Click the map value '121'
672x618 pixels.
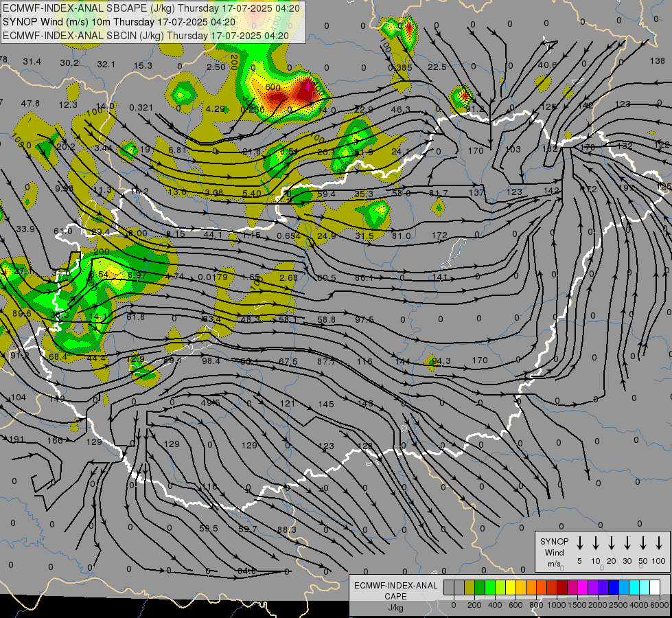tap(288, 403)
